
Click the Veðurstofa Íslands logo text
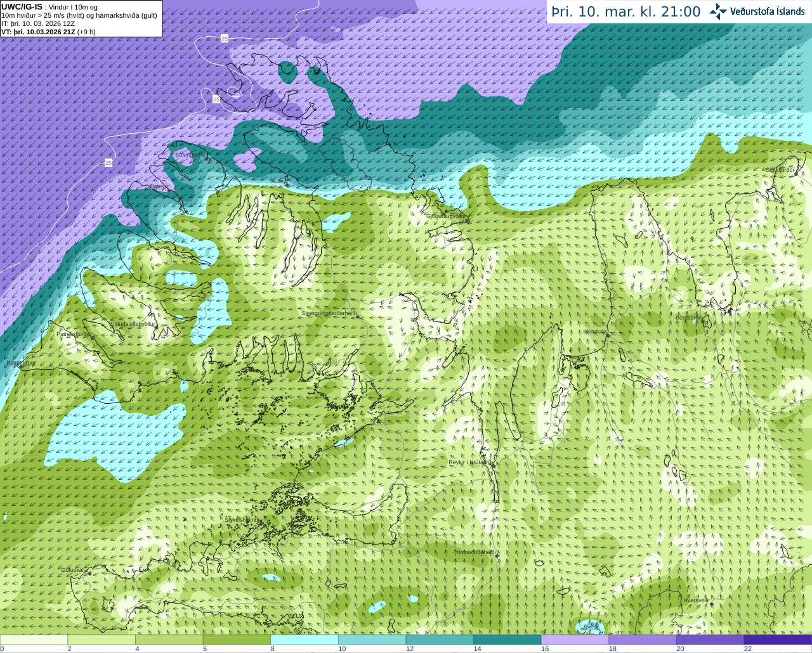pos(768,11)
